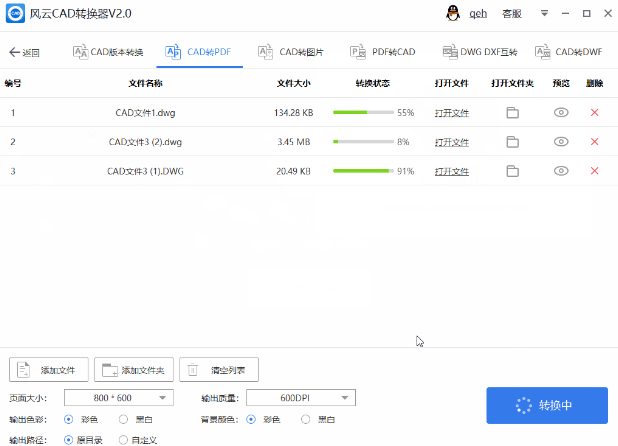The image size is (618, 446).
Task: Click the 转换中 converting button
Action: point(547,405)
